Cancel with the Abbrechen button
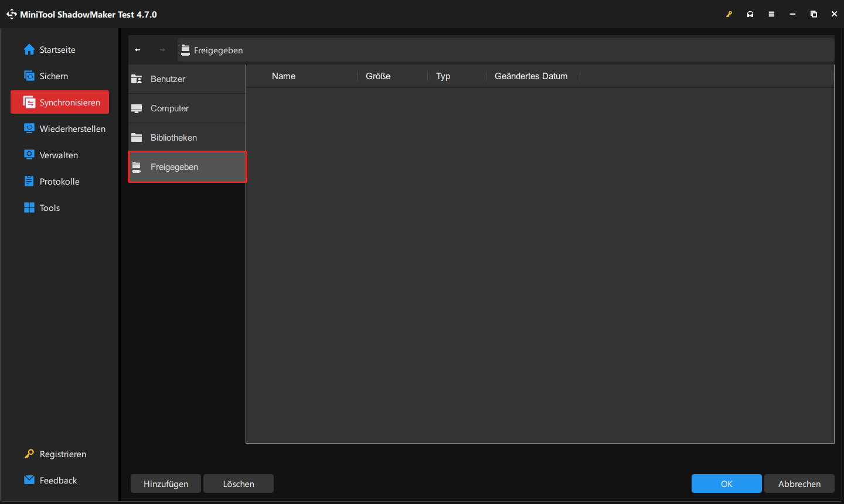This screenshot has width=844, height=504. click(x=799, y=483)
